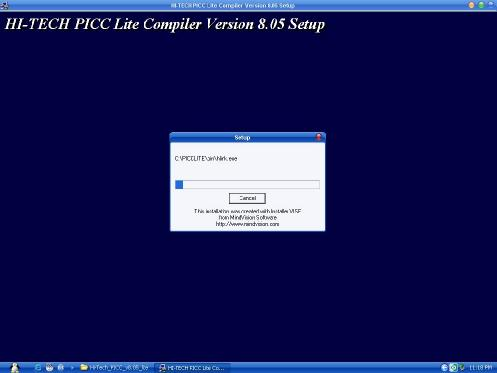Switch to the HI-TECH PICC Lite taskbar entry
Viewport: 497px width, 373px height.
click(192, 368)
